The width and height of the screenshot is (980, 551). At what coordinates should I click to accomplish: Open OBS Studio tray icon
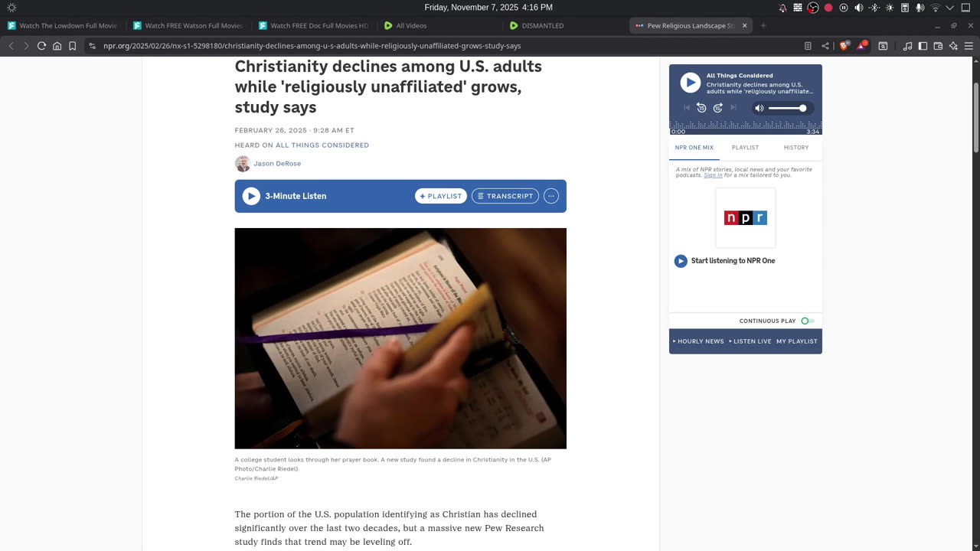pyautogui.click(x=813, y=8)
